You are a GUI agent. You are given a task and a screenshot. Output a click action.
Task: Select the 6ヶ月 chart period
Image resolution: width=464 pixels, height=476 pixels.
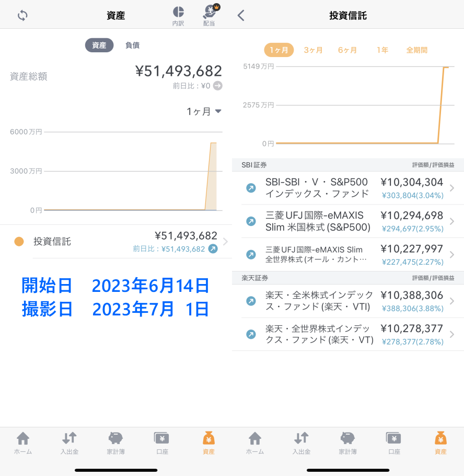[347, 50]
